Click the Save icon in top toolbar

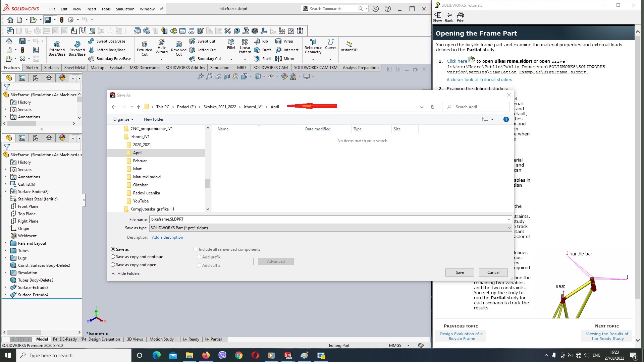coord(48,20)
